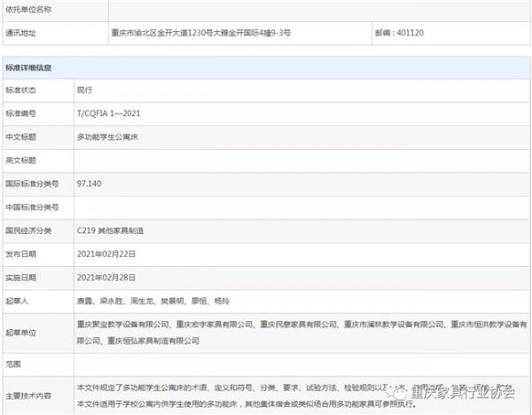532x415 pixels.
Task: Click the address text 重庆市渝北区金开大道1230号
Action: (x=162, y=33)
